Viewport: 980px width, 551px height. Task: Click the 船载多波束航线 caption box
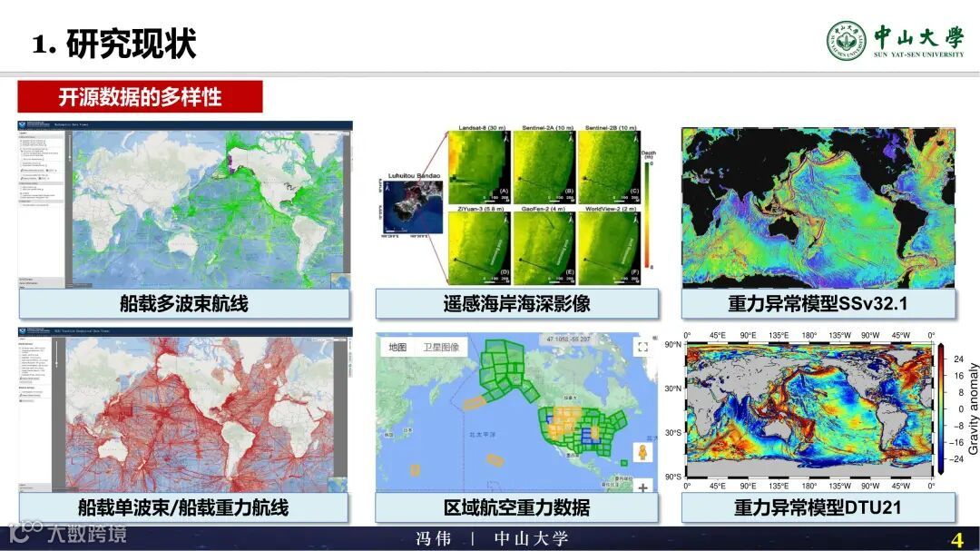click(184, 304)
